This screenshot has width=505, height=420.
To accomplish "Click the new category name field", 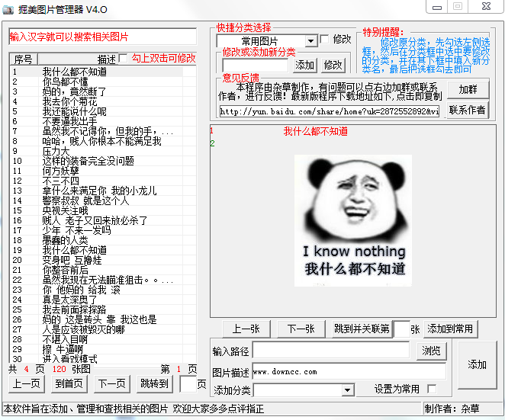I will point(255,66).
